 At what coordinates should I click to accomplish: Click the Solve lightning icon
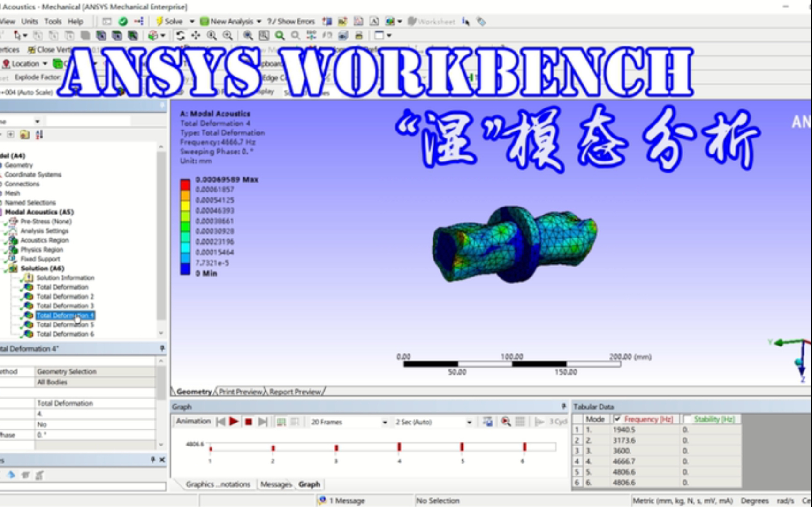click(159, 21)
